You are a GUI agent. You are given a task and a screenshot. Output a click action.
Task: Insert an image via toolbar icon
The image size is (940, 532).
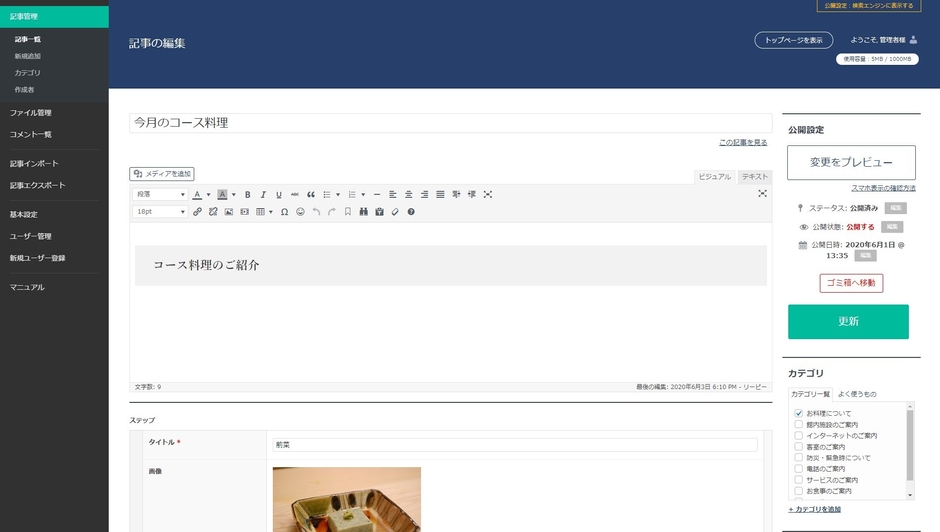click(x=228, y=212)
